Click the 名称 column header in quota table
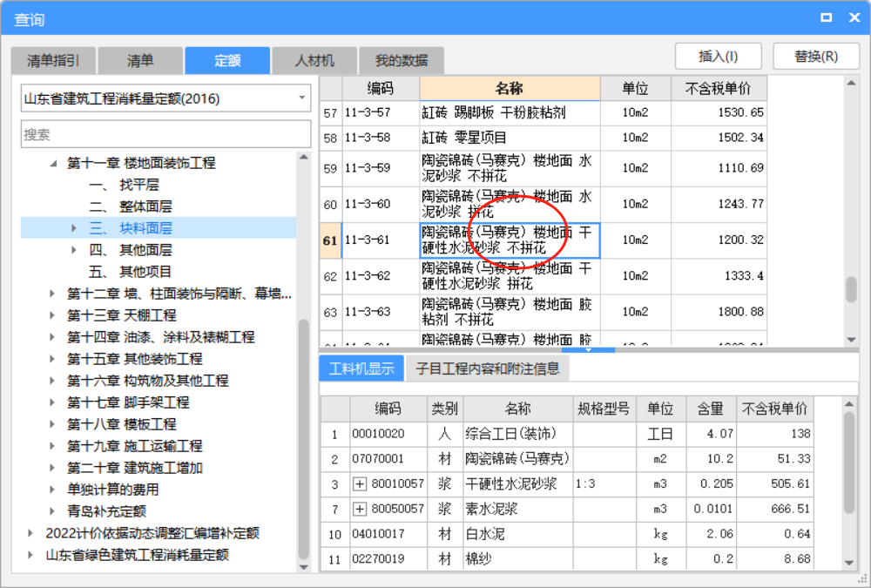The image size is (871, 588). pyautogui.click(x=510, y=88)
